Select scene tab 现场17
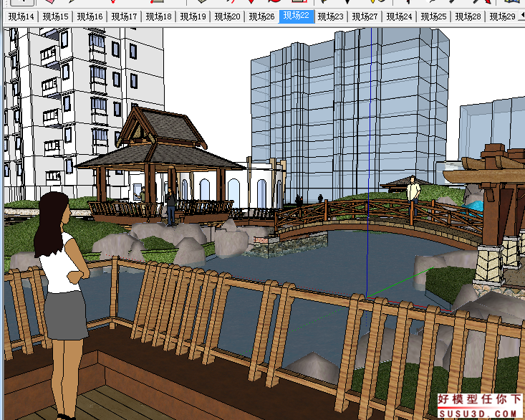Screen dimensions: 525x420 [124, 16]
